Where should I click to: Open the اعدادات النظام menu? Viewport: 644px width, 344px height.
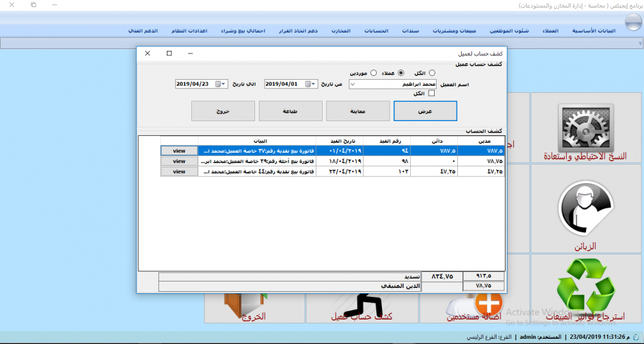pos(189,31)
